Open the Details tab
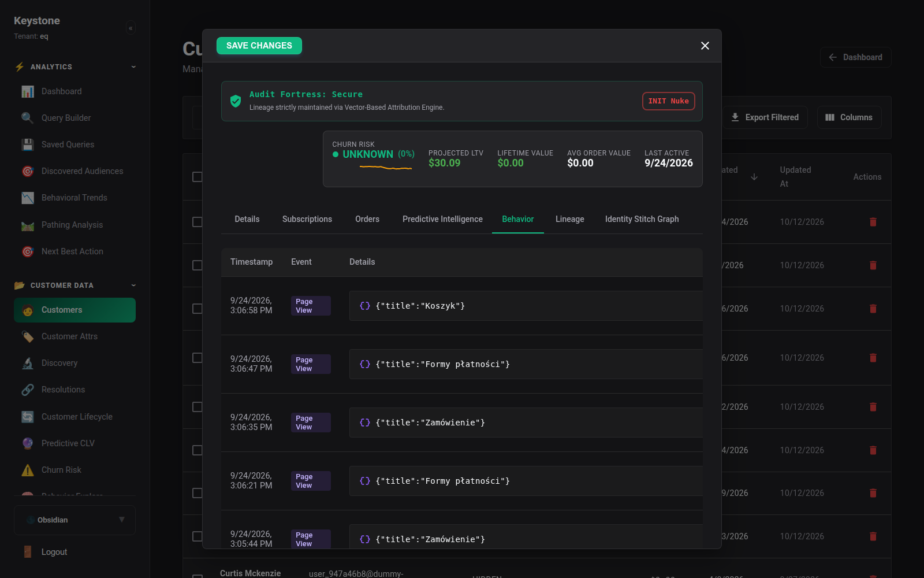 [x=247, y=219]
